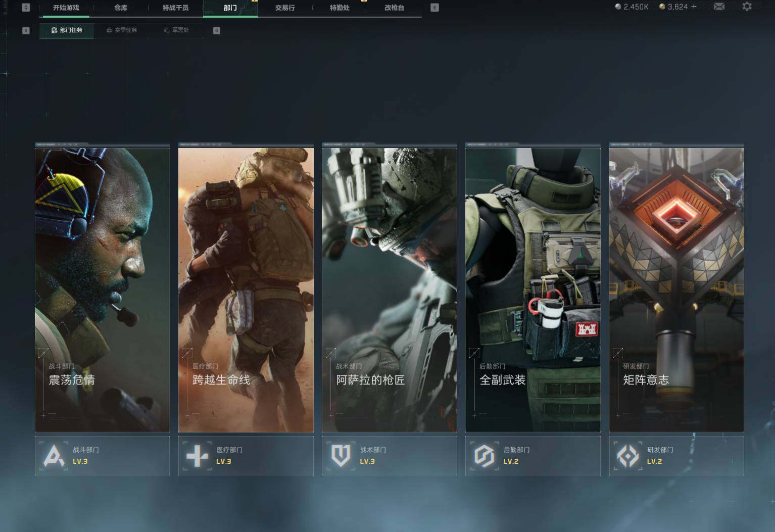Select the 后勤部门 LV.2 level button
This screenshot has width=775, height=532.
pyautogui.click(x=533, y=456)
